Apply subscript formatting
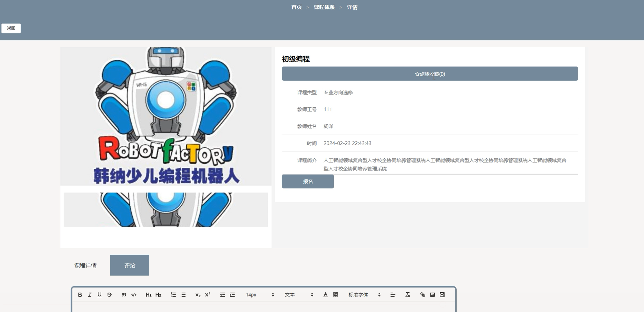 [198, 295]
